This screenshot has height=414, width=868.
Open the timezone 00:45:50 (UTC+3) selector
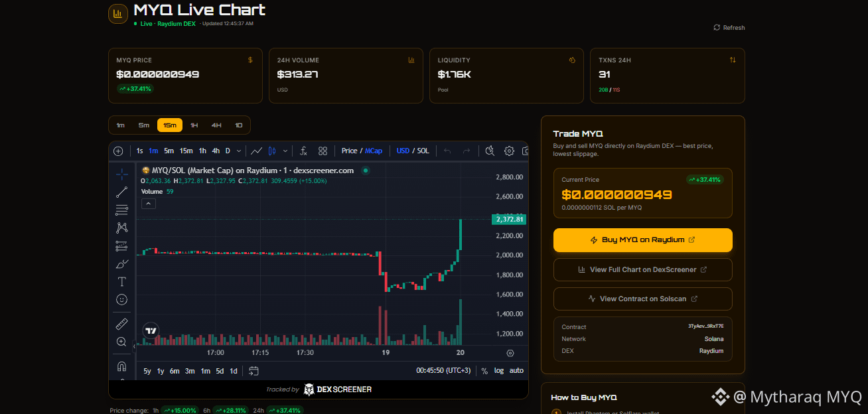tap(443, 371)
